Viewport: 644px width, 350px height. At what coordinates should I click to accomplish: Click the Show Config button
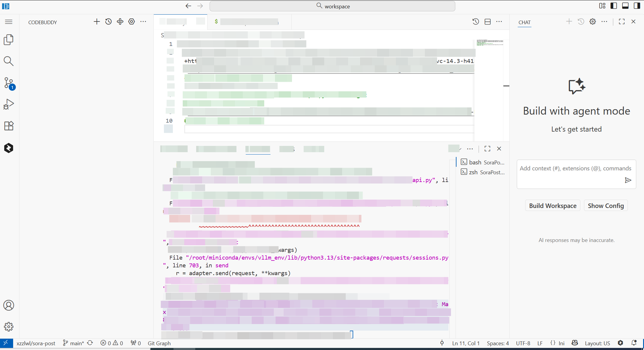click(605, 206)
